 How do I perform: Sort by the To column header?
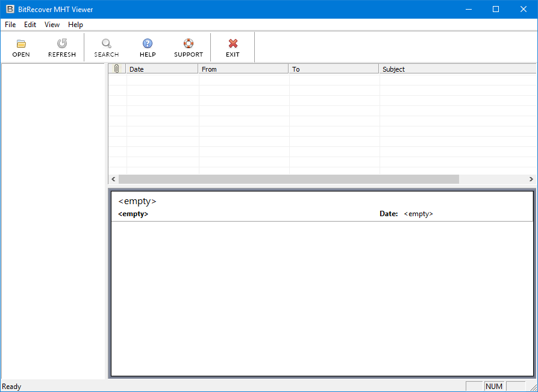tap(334, 69)
